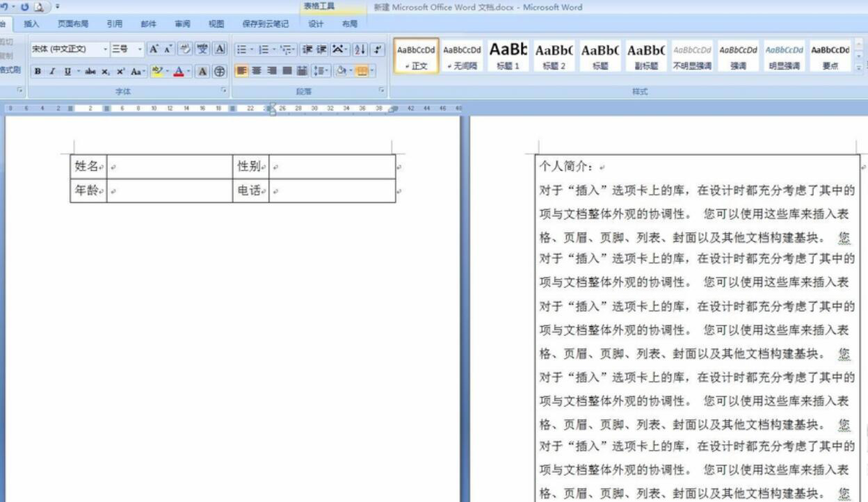Screen dimensions: 868x502
Task: Toggle Strikethrough formatting
Action: [90, 72]
